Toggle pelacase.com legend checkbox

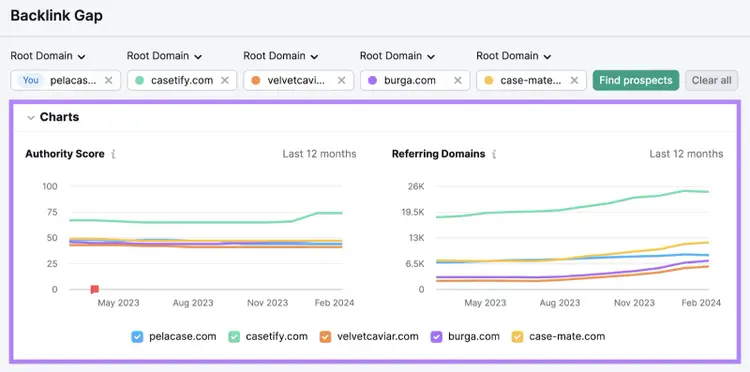click(x=137, y=337)
